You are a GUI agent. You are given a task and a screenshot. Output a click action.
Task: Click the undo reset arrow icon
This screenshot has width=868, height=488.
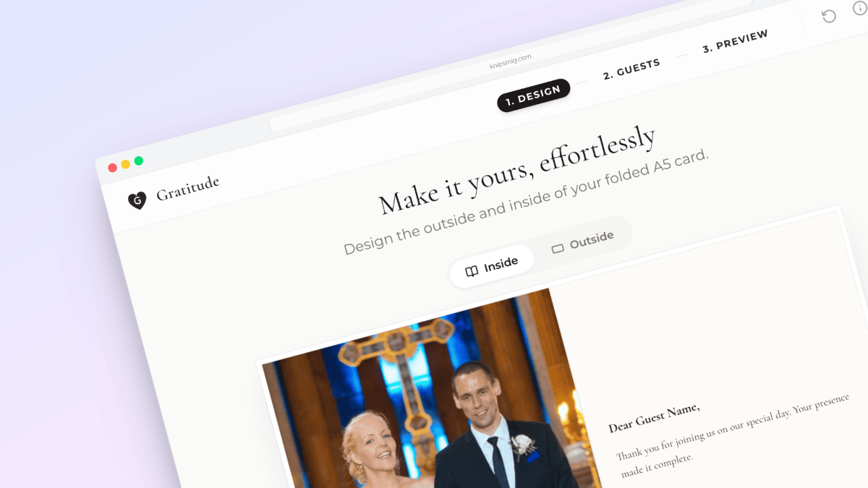tap(829, 17)
